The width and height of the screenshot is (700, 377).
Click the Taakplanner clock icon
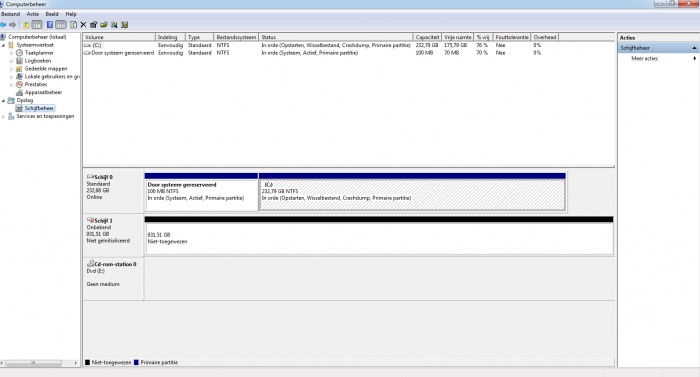click(19, 53)
